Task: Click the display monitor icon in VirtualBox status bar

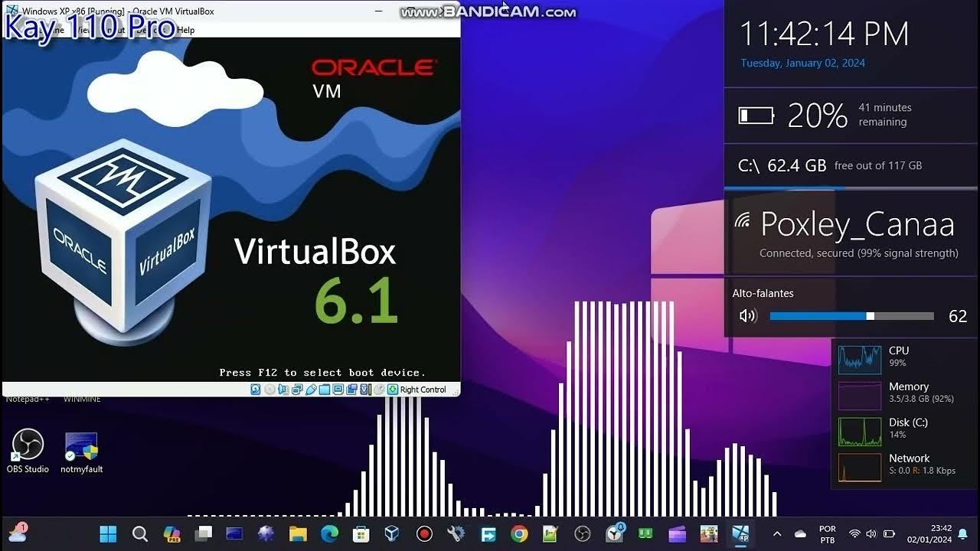Action: [338, 390]
